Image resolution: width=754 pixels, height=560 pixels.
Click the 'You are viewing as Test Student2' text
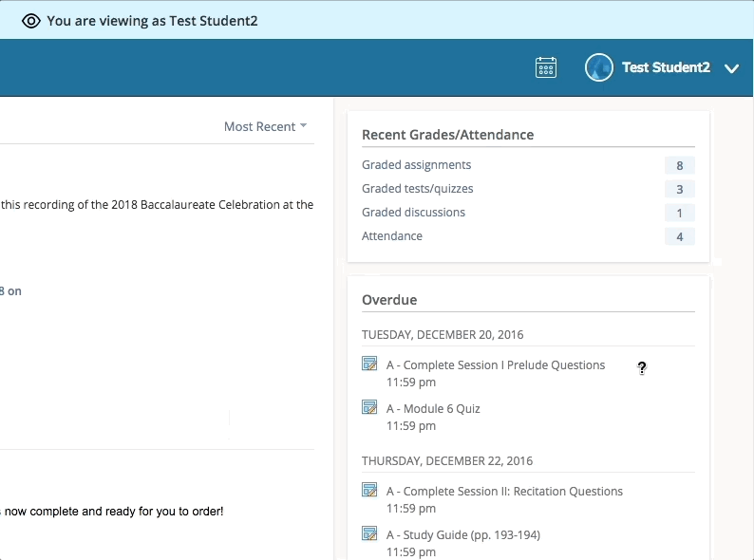153,21
